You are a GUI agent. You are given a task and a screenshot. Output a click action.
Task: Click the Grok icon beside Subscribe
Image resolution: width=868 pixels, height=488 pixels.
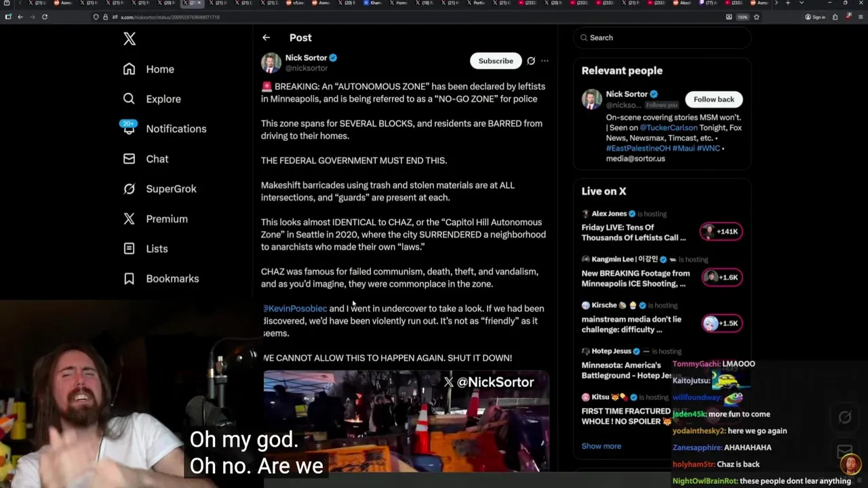point(531,61)
